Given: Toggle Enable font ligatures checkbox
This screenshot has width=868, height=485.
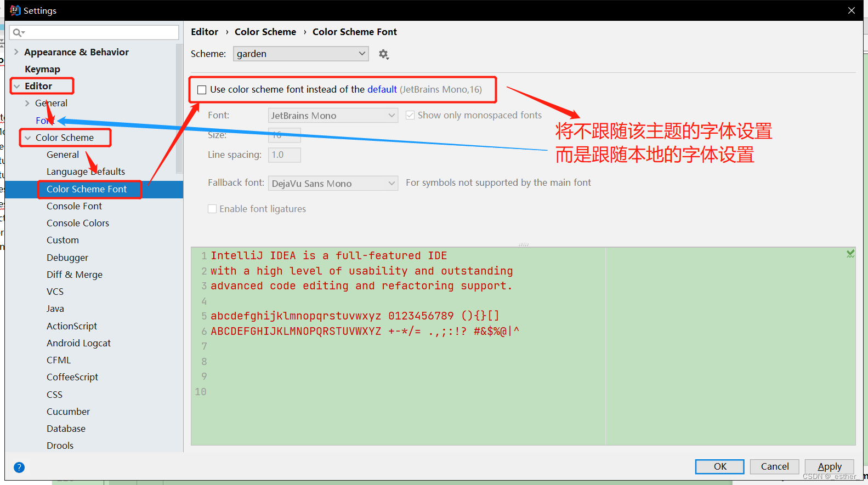Looking at the screenshot, I should point(212,209).
